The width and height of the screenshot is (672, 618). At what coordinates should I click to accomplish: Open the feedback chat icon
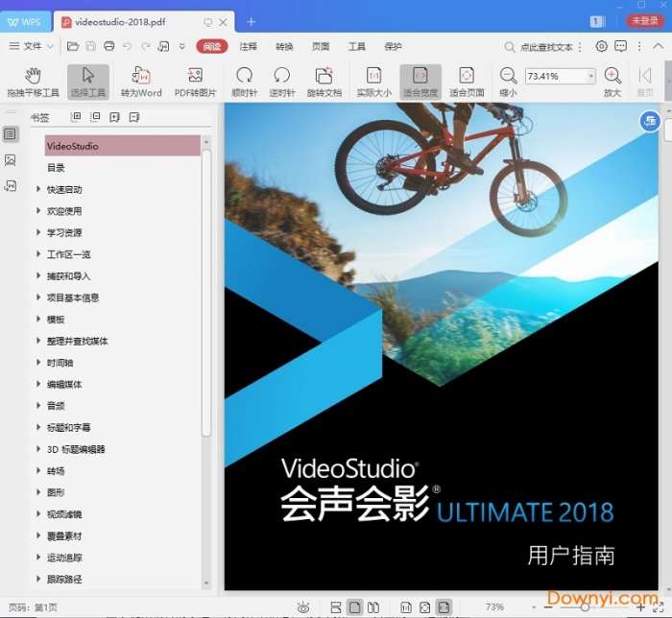(620, 46)
